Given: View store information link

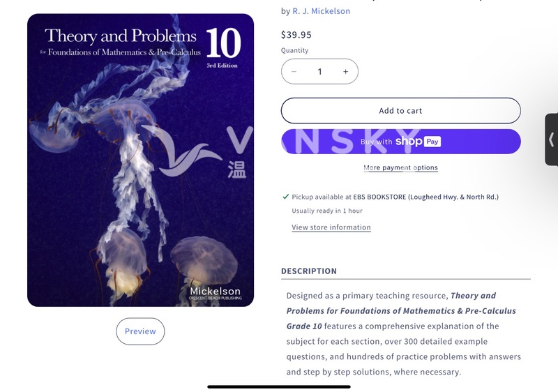Looking at the screenshot, I should coord(331,227).
